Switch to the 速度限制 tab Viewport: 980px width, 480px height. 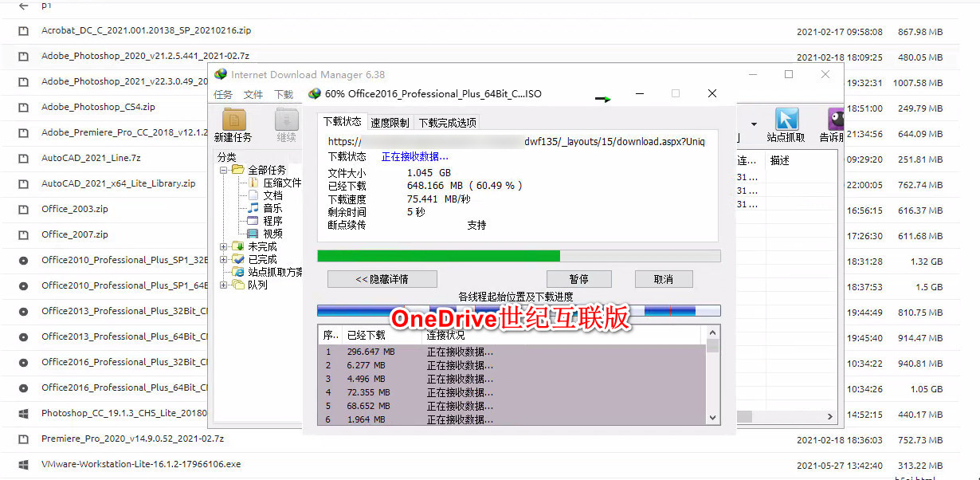click(x=390, y=122)
